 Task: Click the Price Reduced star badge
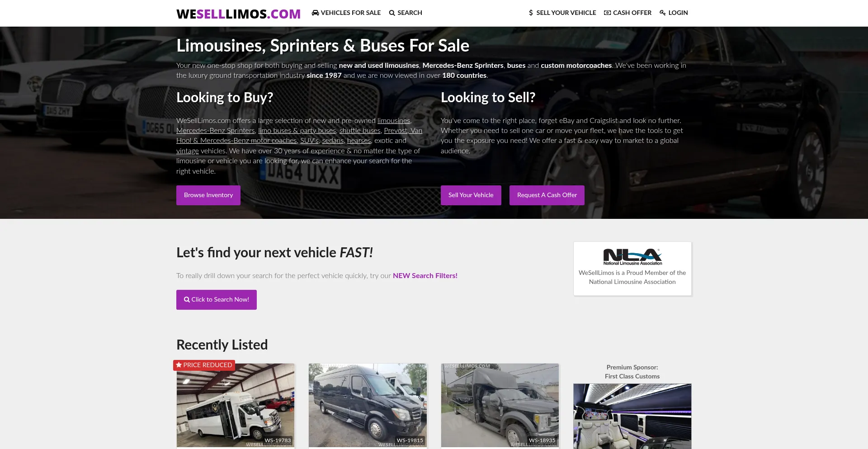pyautogui.click(x=204, y=365)
